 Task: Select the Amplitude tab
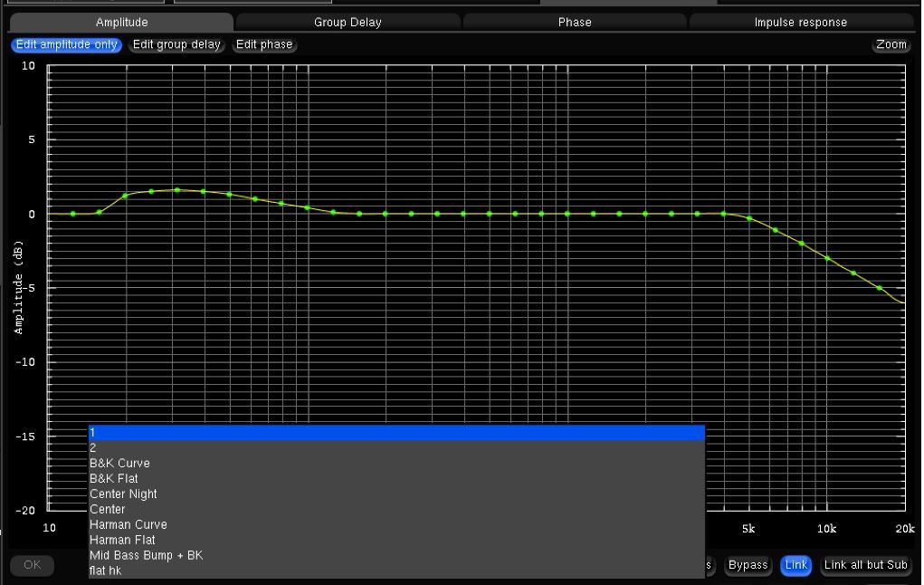tap(121, 22)
